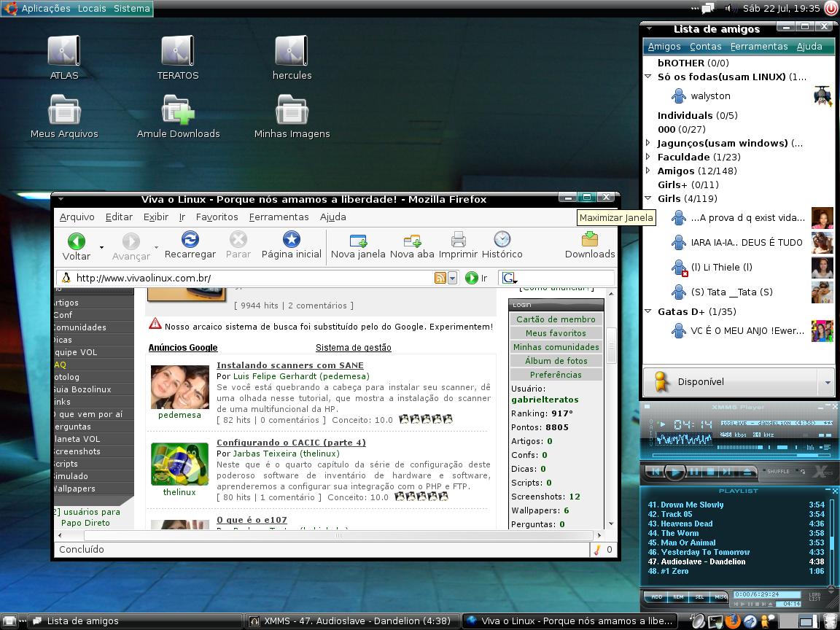Toggle repeat mode in XMMS
840x630 pixels.
[x=802, y=472]
